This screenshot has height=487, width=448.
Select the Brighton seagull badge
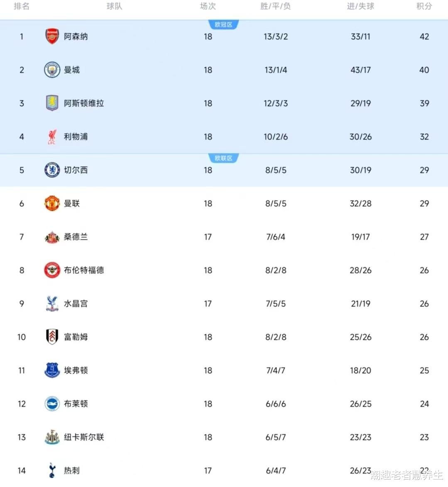click(x=52, y=404)
